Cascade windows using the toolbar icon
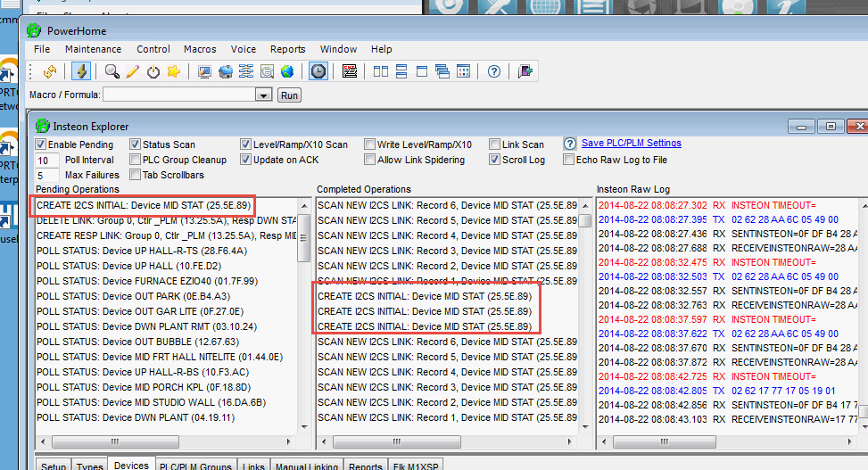Image resolution: width=868 pixels, height=470 pixels. click(442, 71)
